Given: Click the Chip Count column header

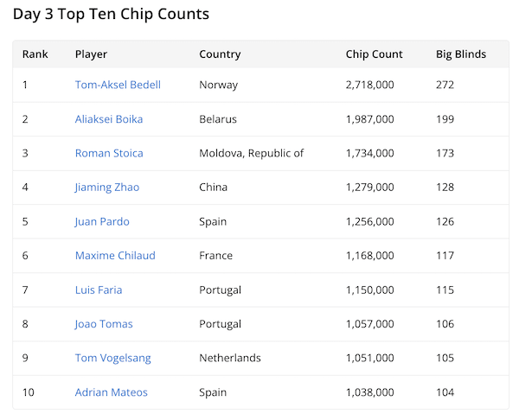Looking at the screenshot, I should coord(375,54).
